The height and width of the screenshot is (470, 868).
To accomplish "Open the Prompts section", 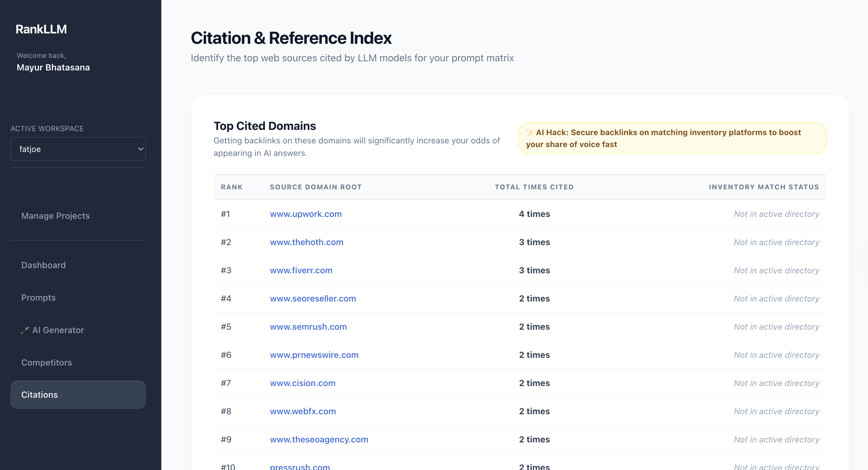I will [38, 297].
